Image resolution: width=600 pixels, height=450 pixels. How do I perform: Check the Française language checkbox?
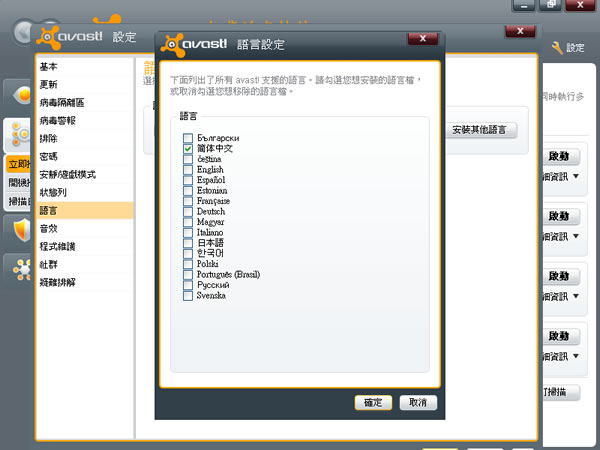coord(188,201)
